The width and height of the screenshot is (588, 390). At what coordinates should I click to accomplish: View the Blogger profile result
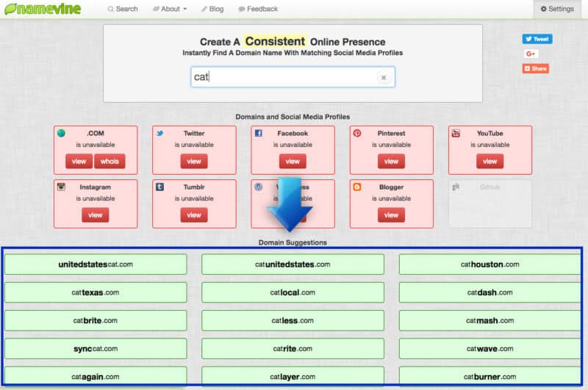coord(391,215)
